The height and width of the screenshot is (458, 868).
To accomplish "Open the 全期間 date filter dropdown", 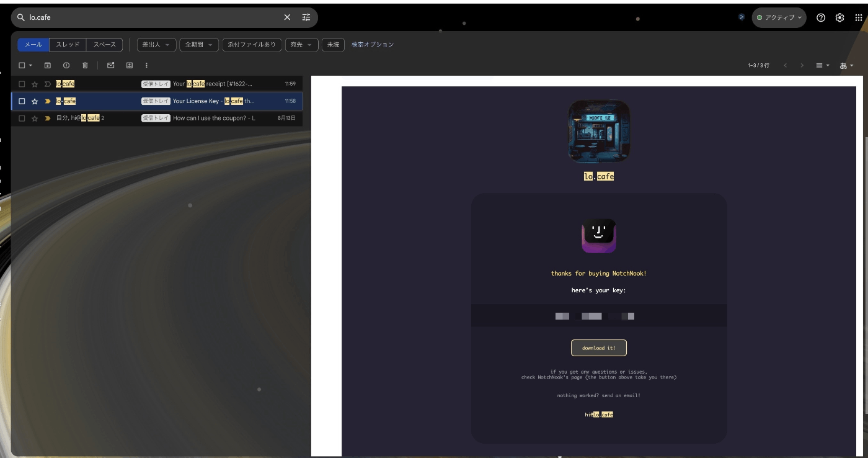I will coord(199,45).
